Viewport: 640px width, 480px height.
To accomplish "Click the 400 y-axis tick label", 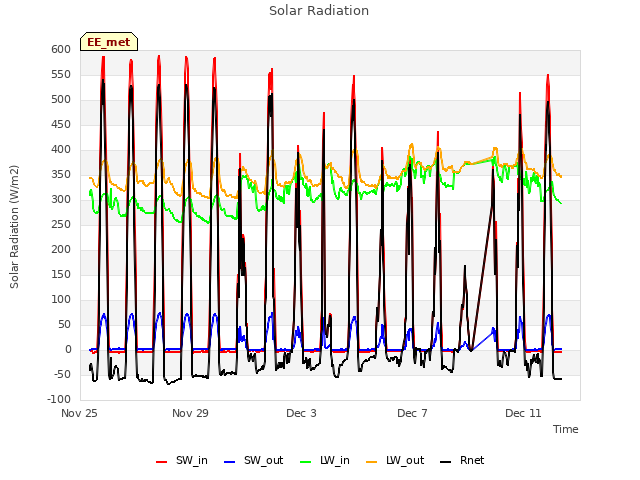I will (x=61, y=150).
